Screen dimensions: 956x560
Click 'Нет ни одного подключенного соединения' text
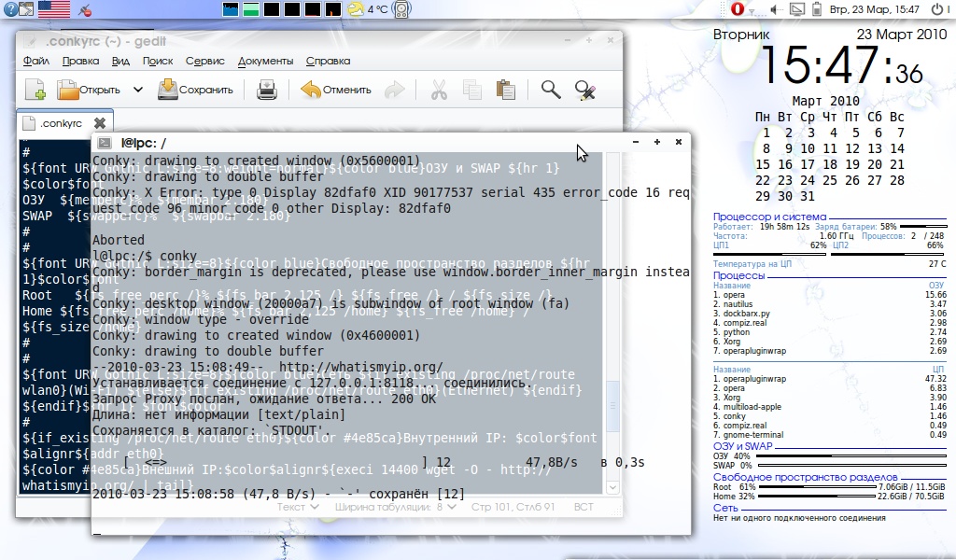(x=799, y=518)
